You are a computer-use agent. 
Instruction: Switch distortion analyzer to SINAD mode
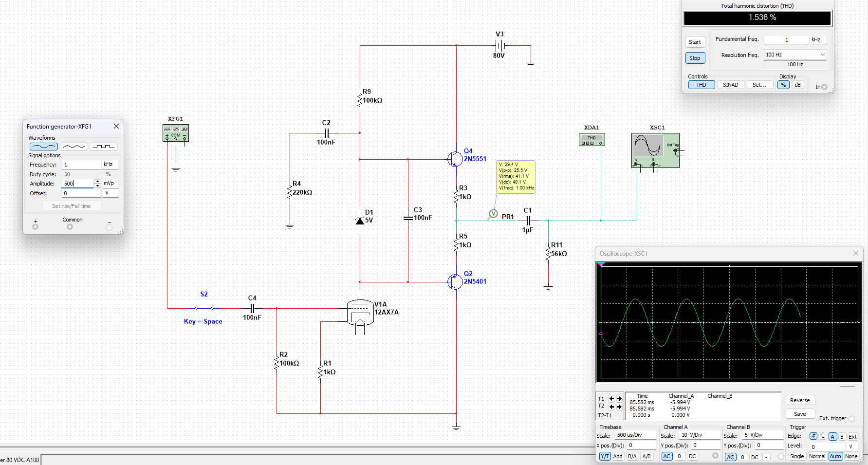(x=730, y=85)
